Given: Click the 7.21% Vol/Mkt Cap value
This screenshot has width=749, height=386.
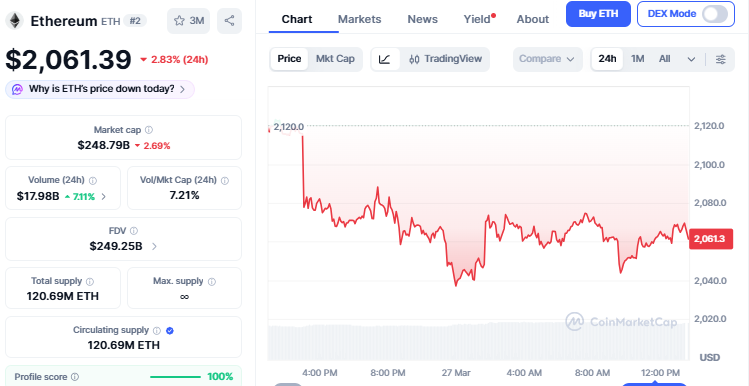Looking at the screenshot, I should 184,195.
